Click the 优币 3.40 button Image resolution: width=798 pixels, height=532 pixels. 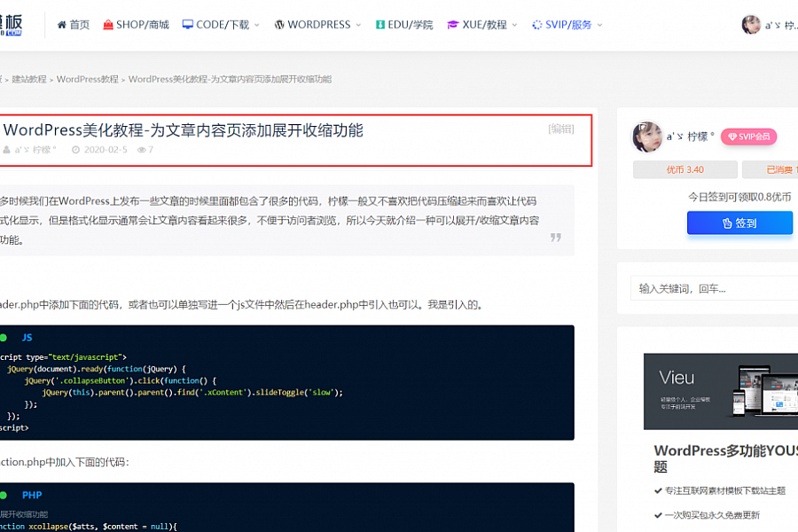tap(685, 169)
